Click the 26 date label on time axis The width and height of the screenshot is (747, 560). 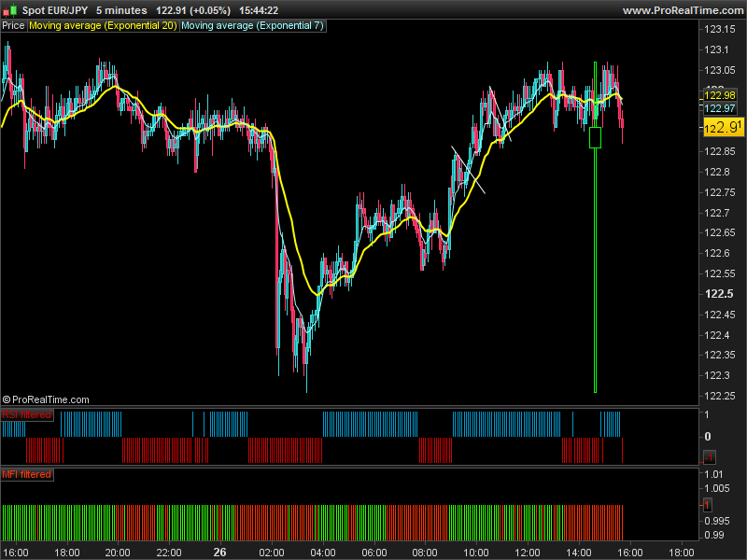point(219,553)
